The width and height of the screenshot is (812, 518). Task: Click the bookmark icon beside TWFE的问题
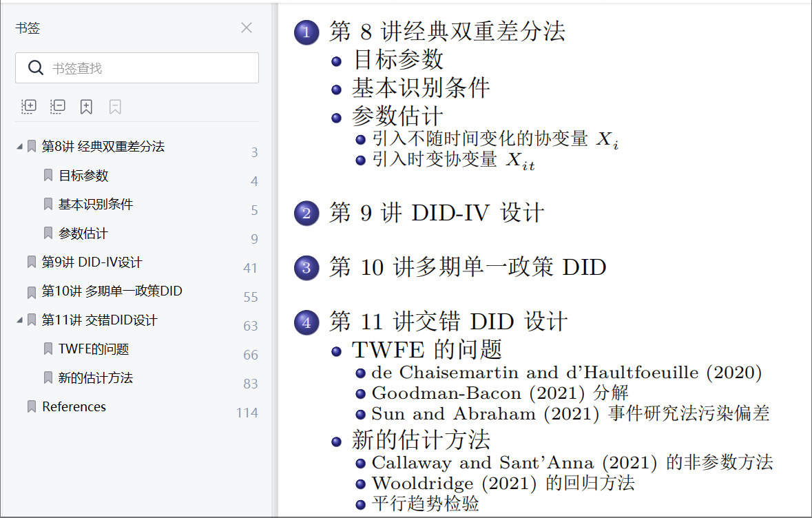(x=48, y=349)
